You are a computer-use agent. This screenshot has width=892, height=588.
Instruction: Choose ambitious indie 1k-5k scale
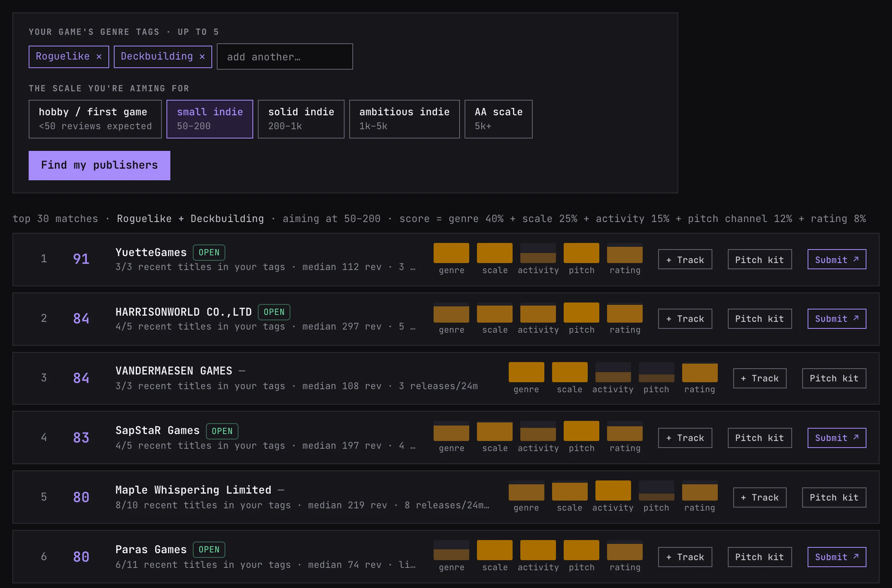pos(405,119)
